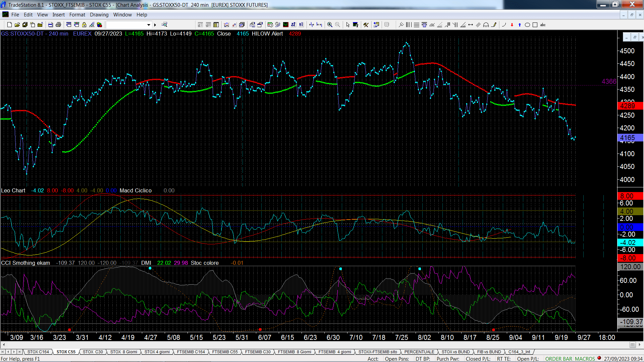Click ORDER BAR in the status bar

558,359
